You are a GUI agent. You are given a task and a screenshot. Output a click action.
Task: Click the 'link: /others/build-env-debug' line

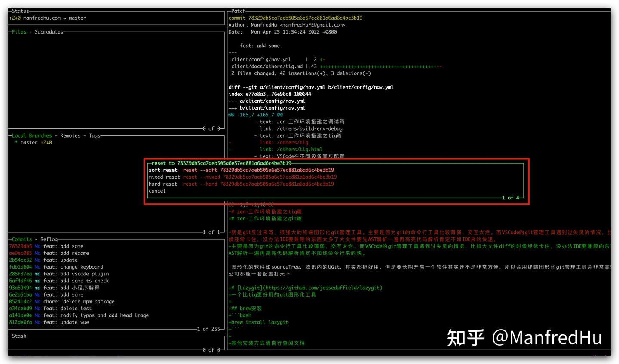(301, 128)
